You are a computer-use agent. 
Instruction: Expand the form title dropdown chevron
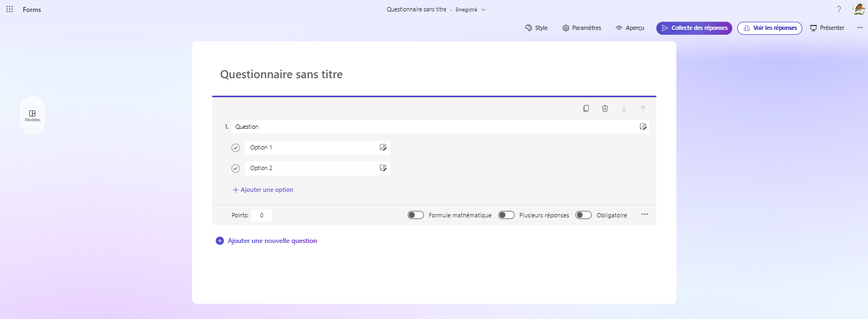point(483,10)
